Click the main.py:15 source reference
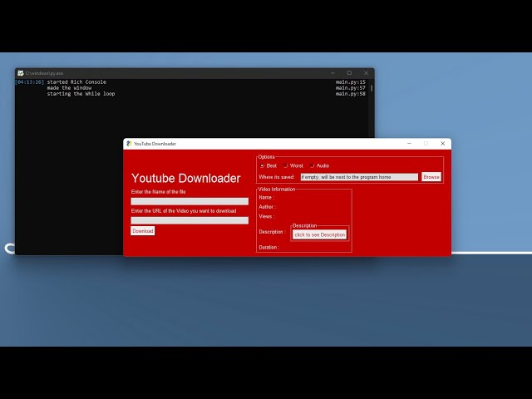The image size is (532, 399). (x=351, y=81)
